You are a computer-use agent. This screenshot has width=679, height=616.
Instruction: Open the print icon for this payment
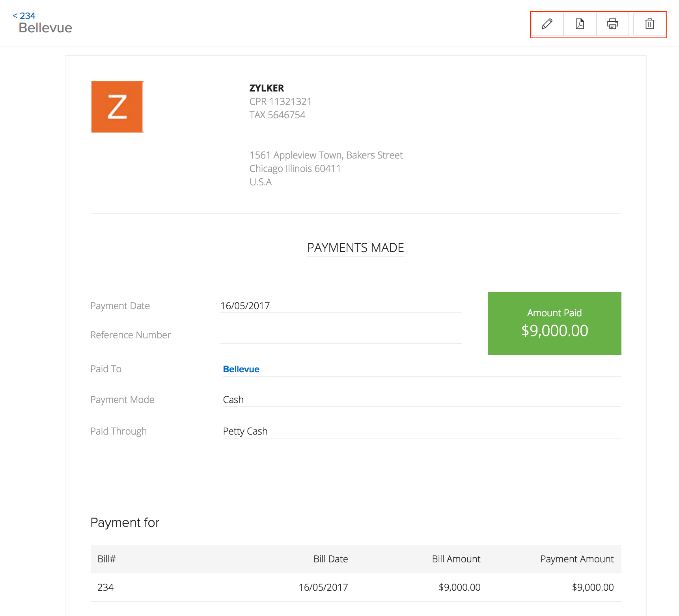pos(612,24)
